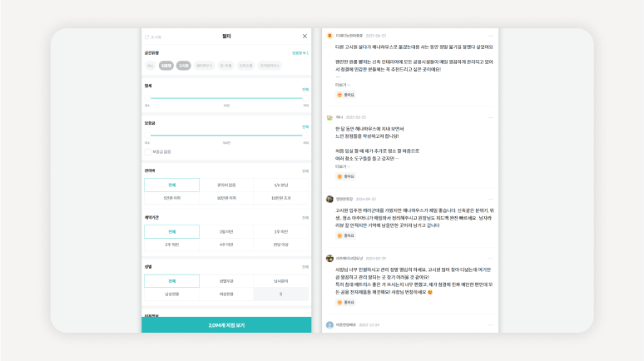Click the avatar of the 2024-09-25 reviewer
This screenshot has width=644, height=361.
coord(330,199)
